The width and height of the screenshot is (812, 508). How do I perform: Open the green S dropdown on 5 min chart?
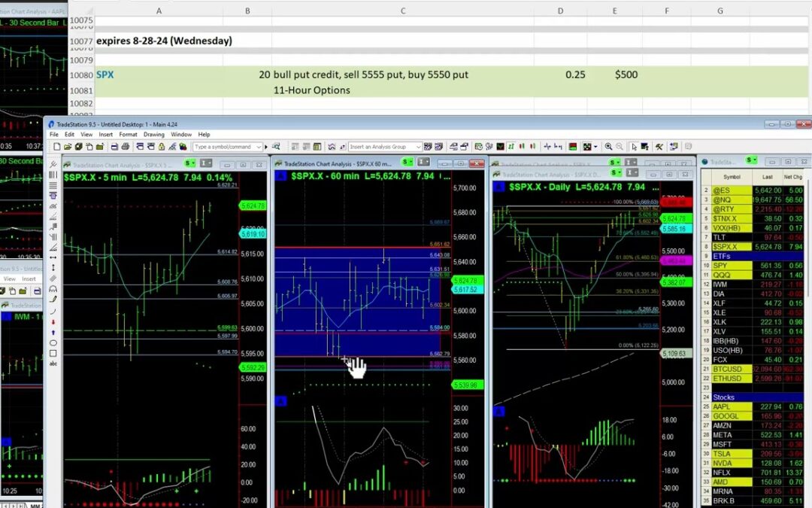click(x=190, y=163)
